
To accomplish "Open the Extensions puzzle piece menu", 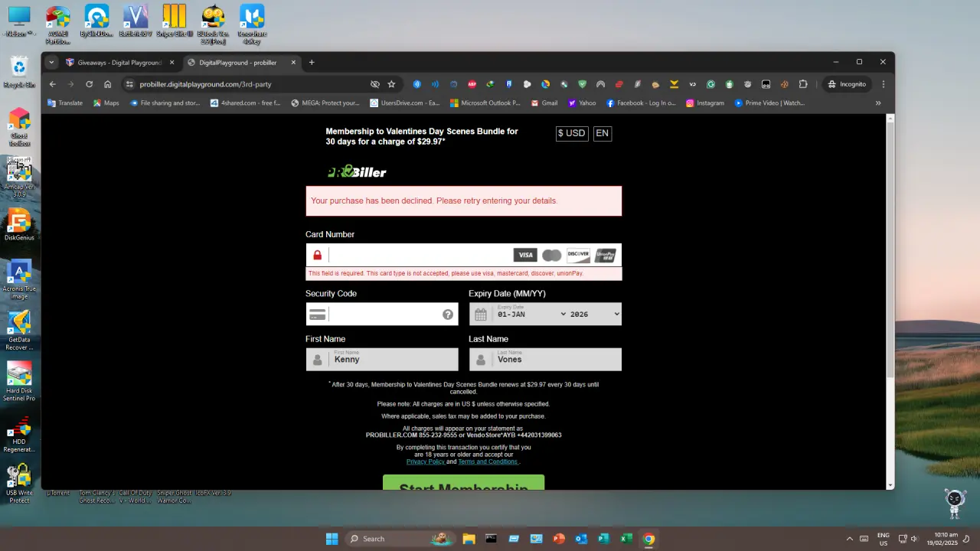I will point(803,84).
